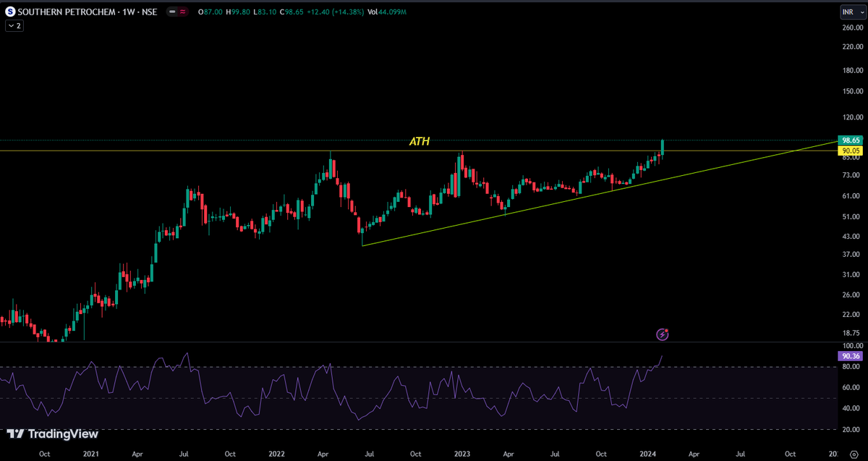Click the 18.75 price scale label
This screenshot has width=868, height=461.
(852, 333)
